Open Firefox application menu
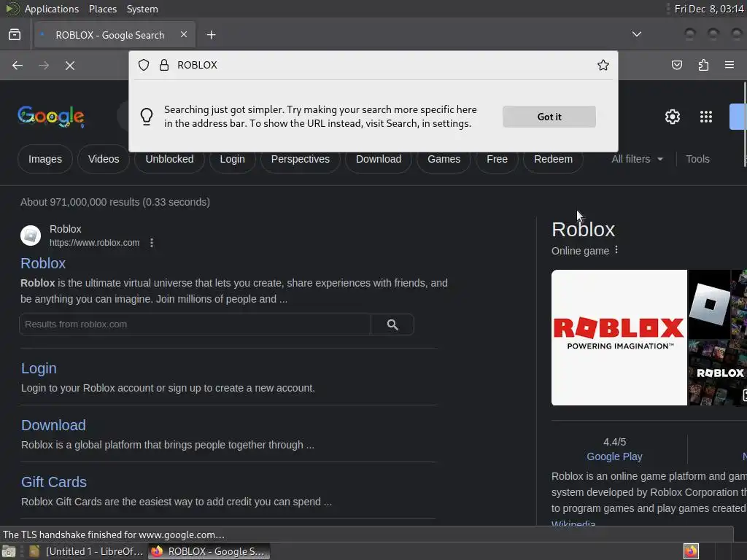The image size is (747, 560). [729, 65]
